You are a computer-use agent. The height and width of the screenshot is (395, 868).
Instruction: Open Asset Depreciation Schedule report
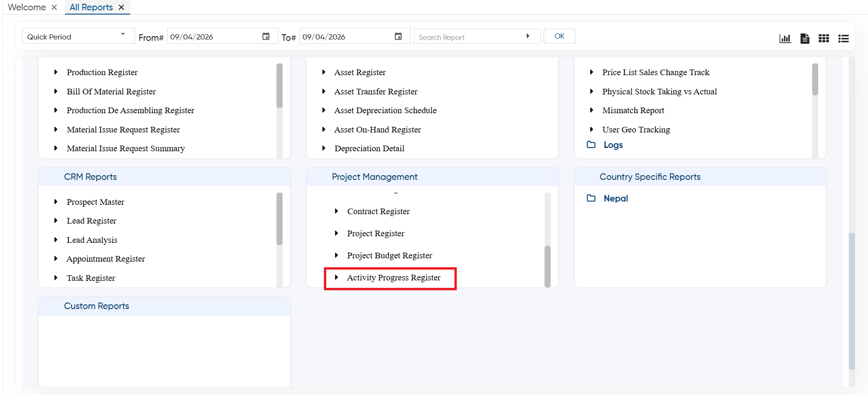[x=385, y=110]
